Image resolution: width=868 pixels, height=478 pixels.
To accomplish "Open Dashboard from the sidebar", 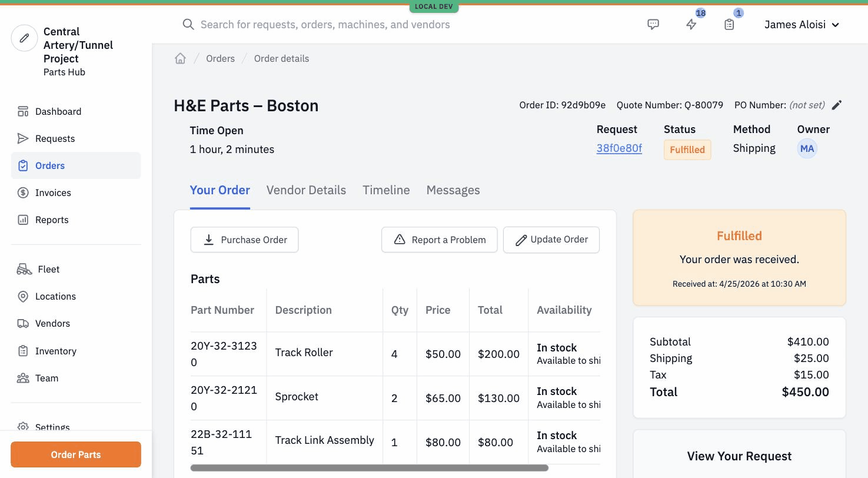I will point(76,111).
